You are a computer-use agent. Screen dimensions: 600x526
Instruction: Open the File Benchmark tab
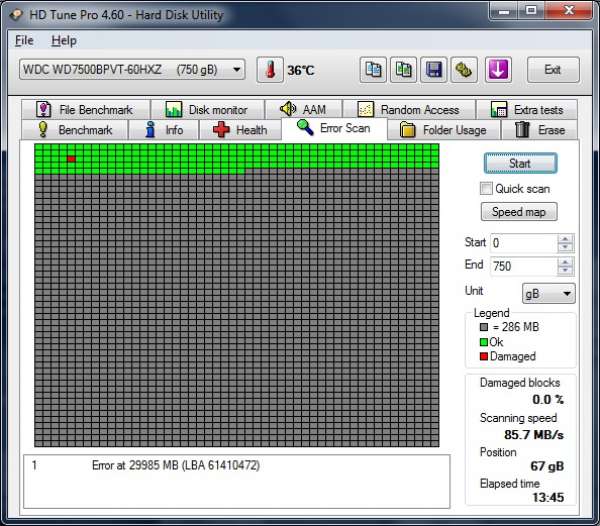tap(85, 110)
